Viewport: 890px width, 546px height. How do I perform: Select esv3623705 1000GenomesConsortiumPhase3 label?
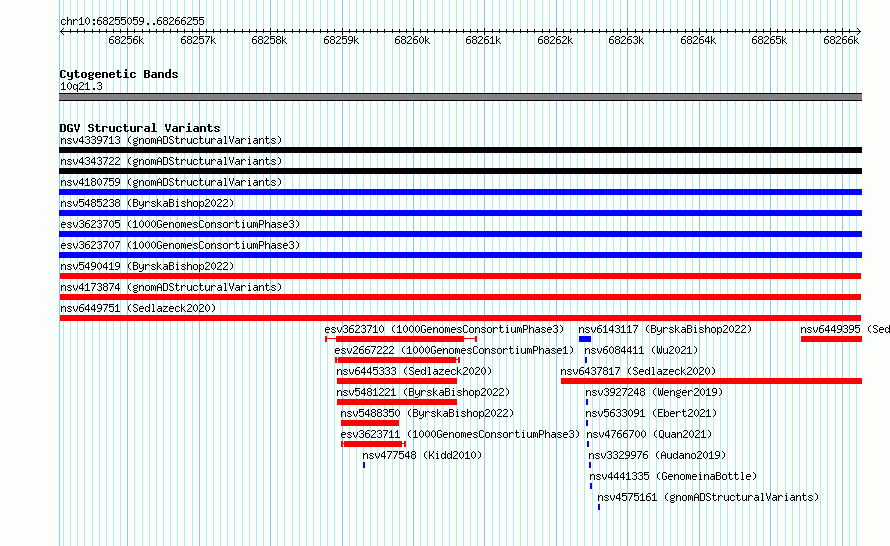point(180,224)
